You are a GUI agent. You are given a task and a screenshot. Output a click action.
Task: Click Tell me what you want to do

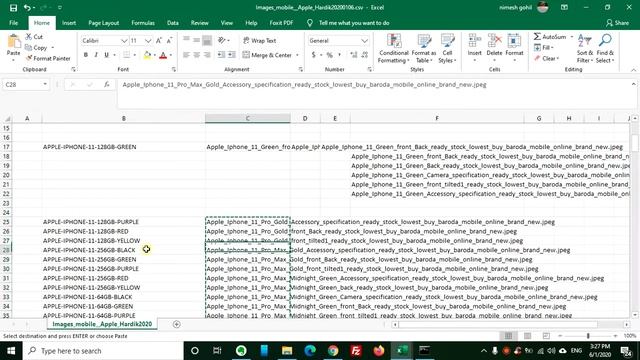click(354, 23)
